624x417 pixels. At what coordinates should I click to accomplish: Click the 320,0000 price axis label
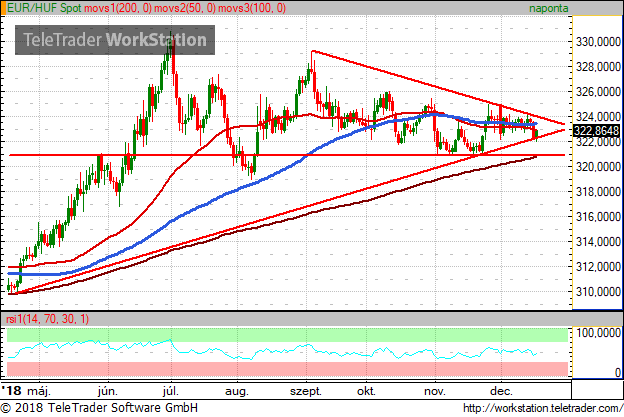598,167
